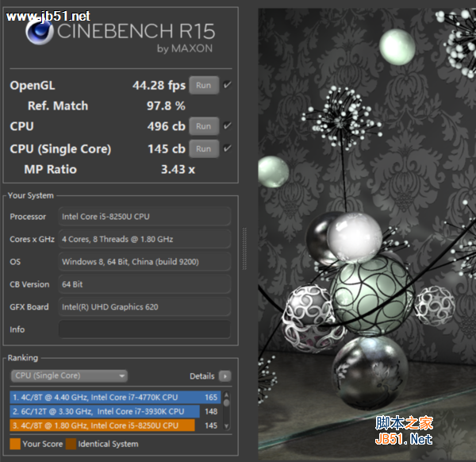The width and height of the screenshot is (476, 462).
Task: Click the Cores x GHz field
Action: pos(144,239)
